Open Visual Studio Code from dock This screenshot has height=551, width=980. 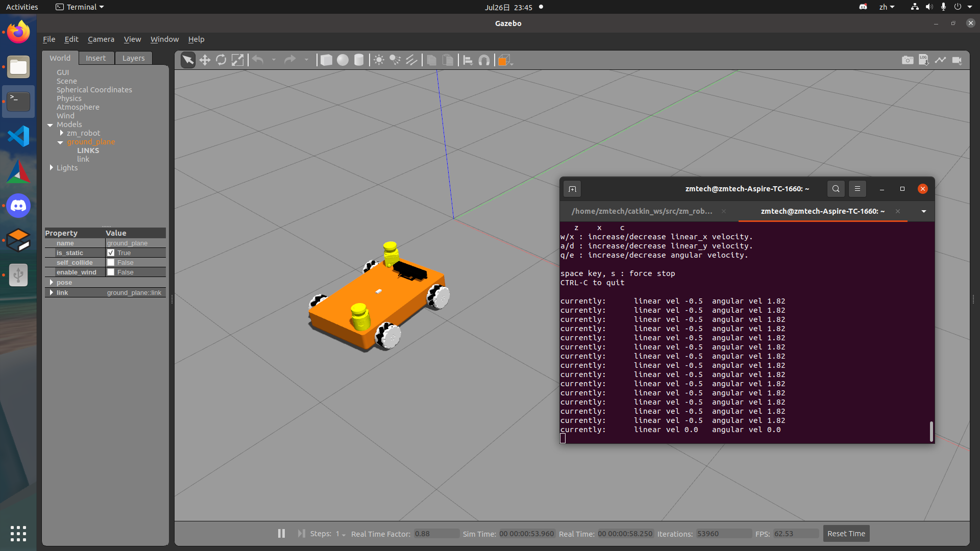[x=18, y=136]
